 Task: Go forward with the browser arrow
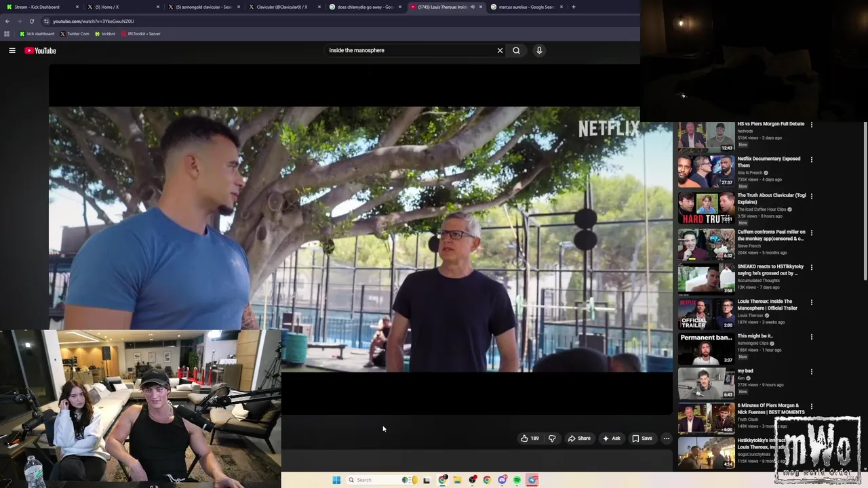click(x=19, y=21)
